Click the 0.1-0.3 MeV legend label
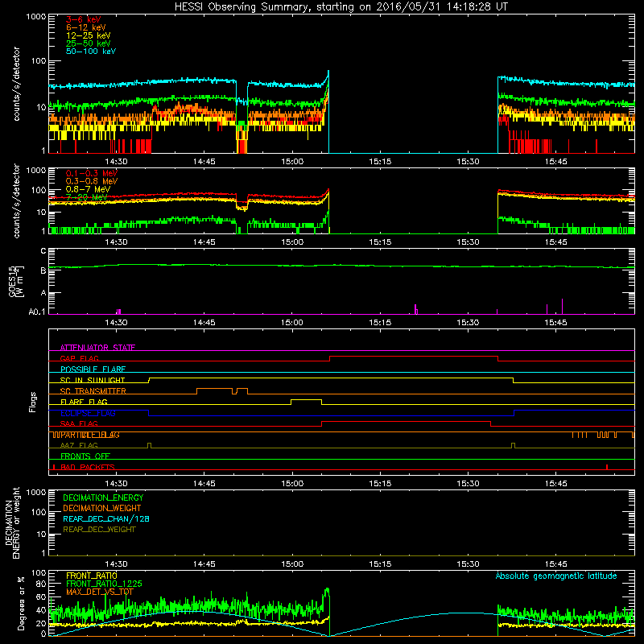 pyautogui.click(x=92, y=174)
